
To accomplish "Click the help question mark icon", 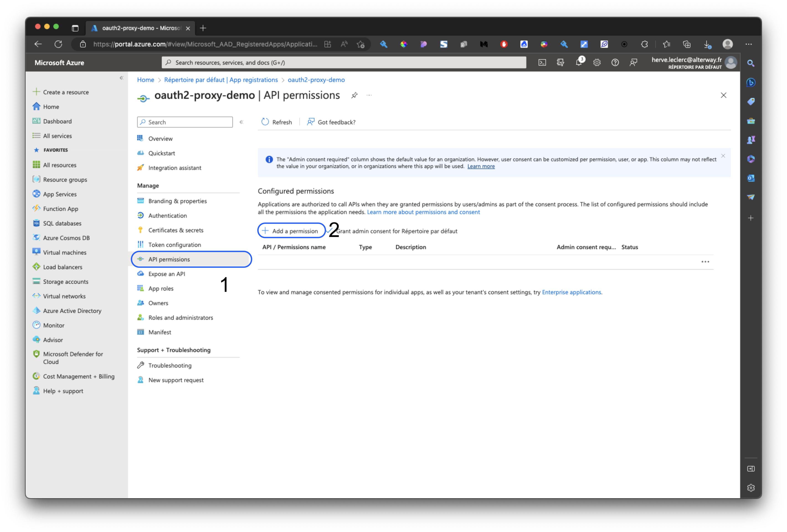I will (615, 63).
